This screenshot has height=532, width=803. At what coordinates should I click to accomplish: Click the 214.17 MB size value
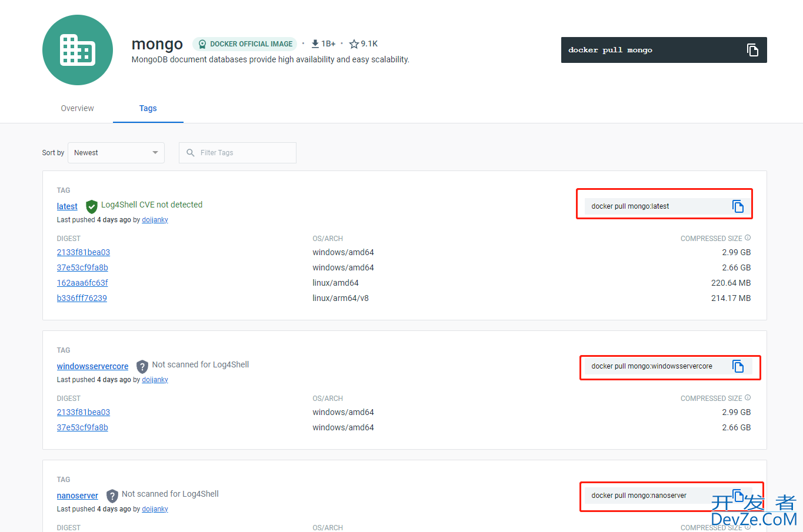coord(731,298)
